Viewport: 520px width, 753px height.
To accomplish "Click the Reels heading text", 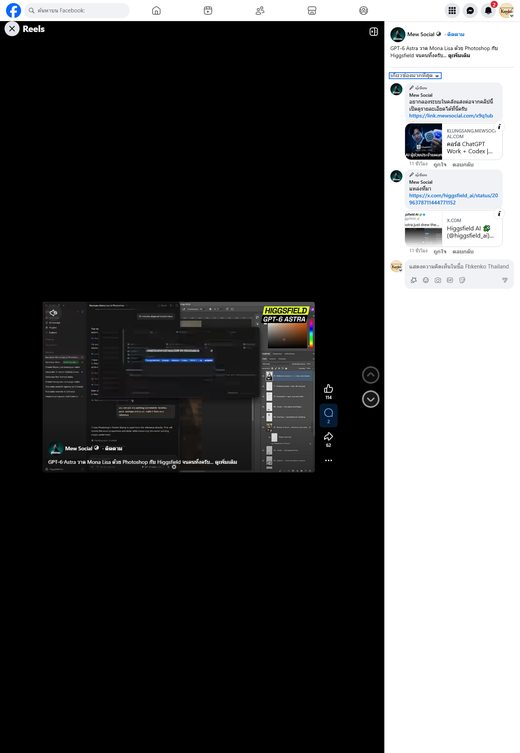I will 34,29.
